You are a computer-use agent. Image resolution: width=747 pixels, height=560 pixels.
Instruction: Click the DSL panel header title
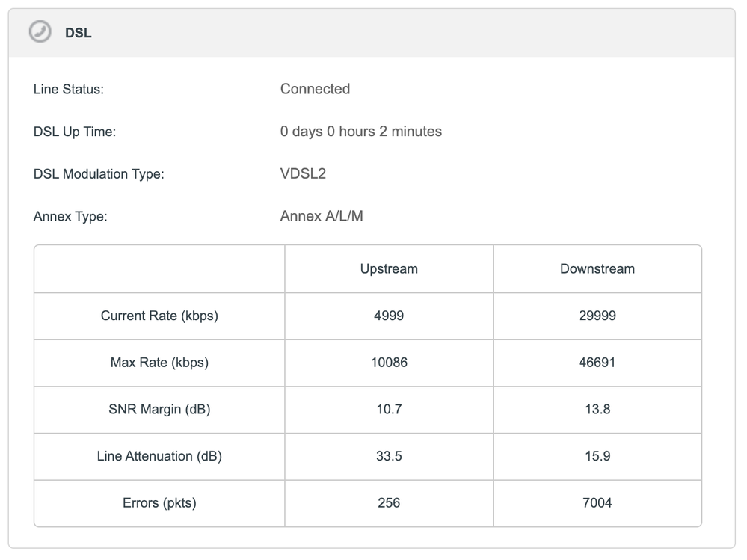[x=79, y=33]
